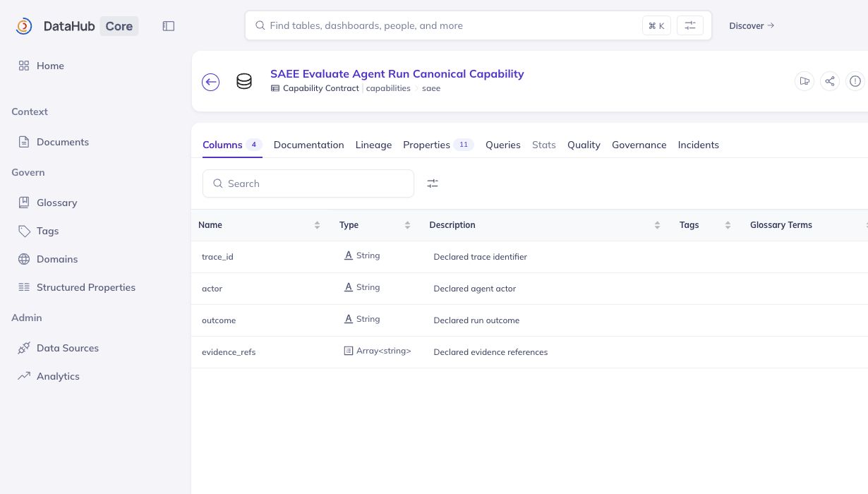Screen dimensions: 868x494
Task: Switch to the Lineage tab
Action: 373,145
